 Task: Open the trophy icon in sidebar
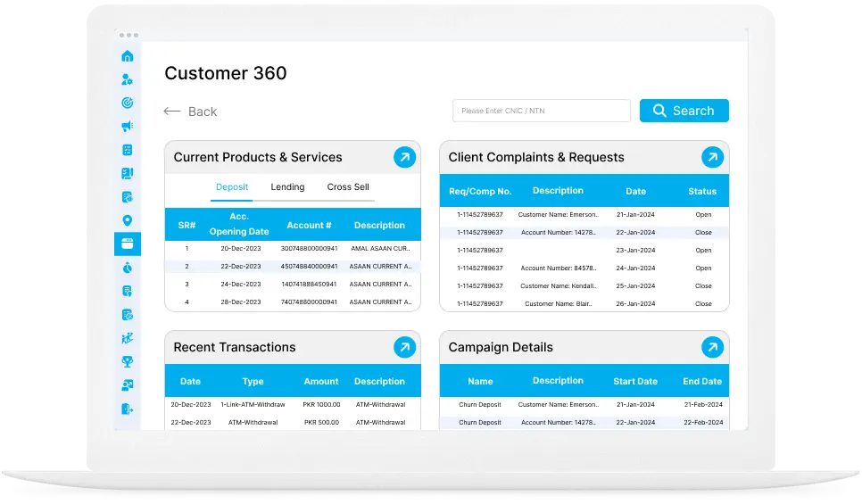coord(127,361)
